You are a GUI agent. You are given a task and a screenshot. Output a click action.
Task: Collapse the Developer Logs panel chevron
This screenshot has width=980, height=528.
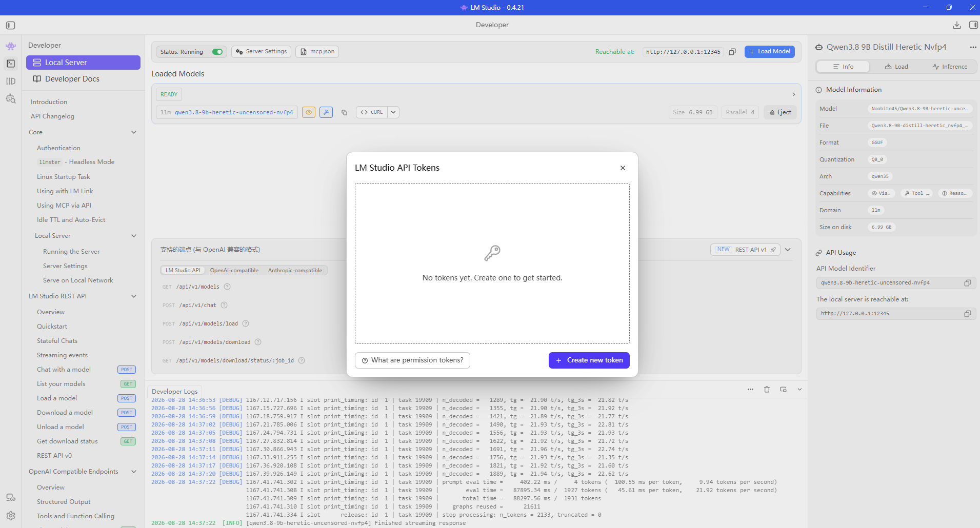tap(799, 390)
